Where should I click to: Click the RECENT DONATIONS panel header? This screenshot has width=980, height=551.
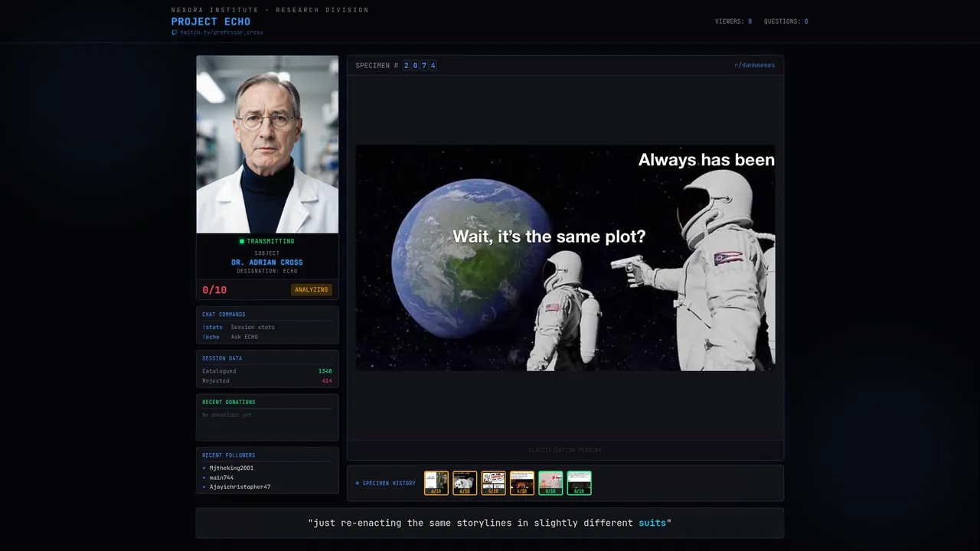click(229, 402)
